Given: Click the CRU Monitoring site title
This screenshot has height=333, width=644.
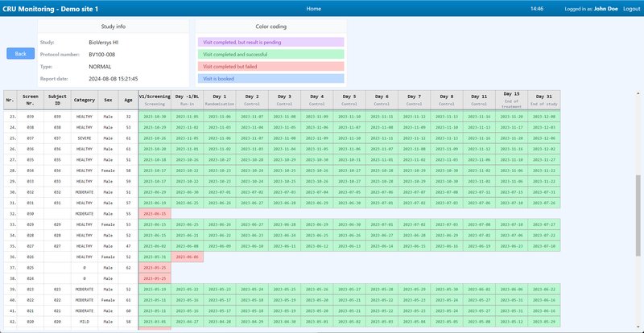Looking at the screenshot, I should point(51,8).
